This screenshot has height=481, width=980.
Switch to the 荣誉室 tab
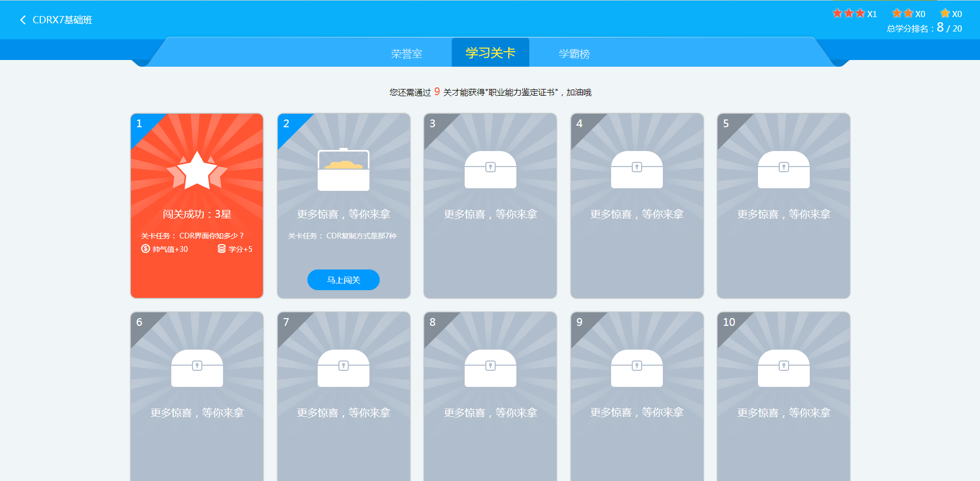coord(406,53)
